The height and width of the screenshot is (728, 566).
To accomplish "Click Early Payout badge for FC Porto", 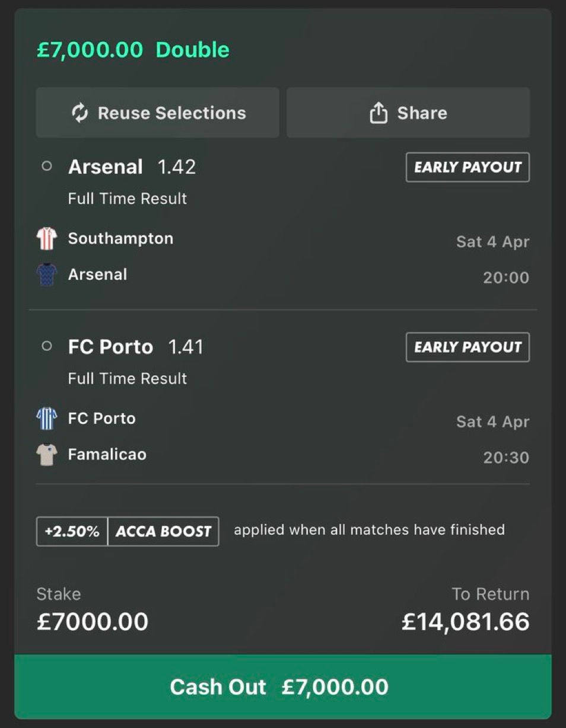I will point(468,347).
